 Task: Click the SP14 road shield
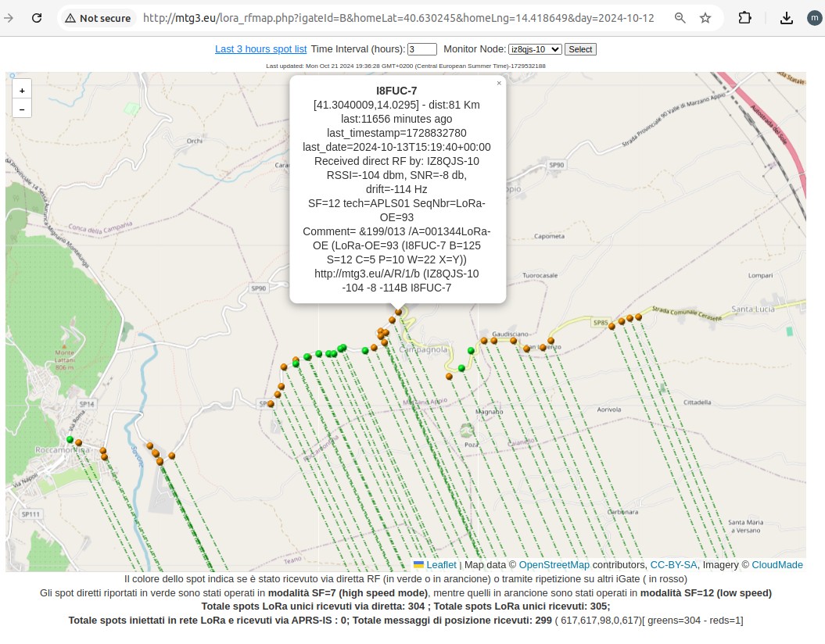[x=87, y=404]
